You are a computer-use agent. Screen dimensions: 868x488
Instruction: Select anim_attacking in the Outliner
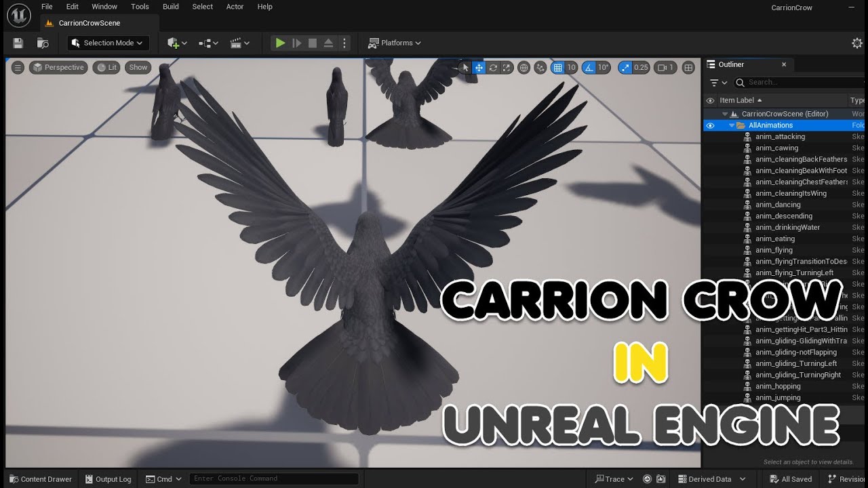(780, 136)
